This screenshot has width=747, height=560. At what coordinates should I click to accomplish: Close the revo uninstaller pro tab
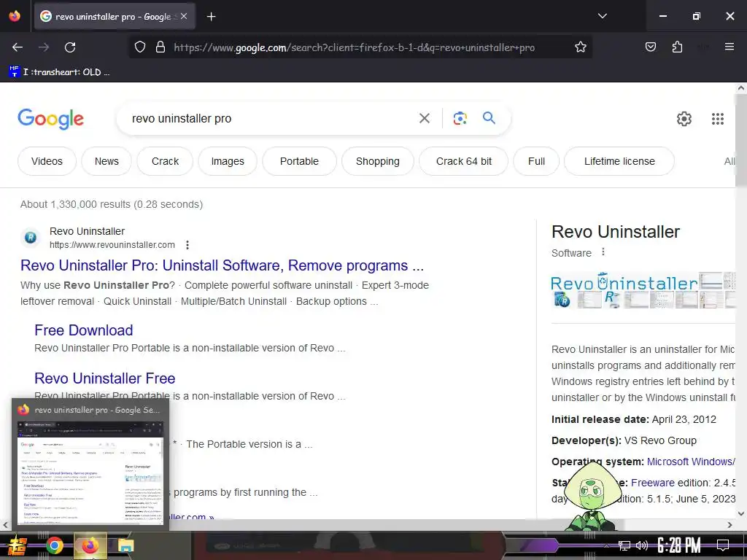tap(184, 17)
